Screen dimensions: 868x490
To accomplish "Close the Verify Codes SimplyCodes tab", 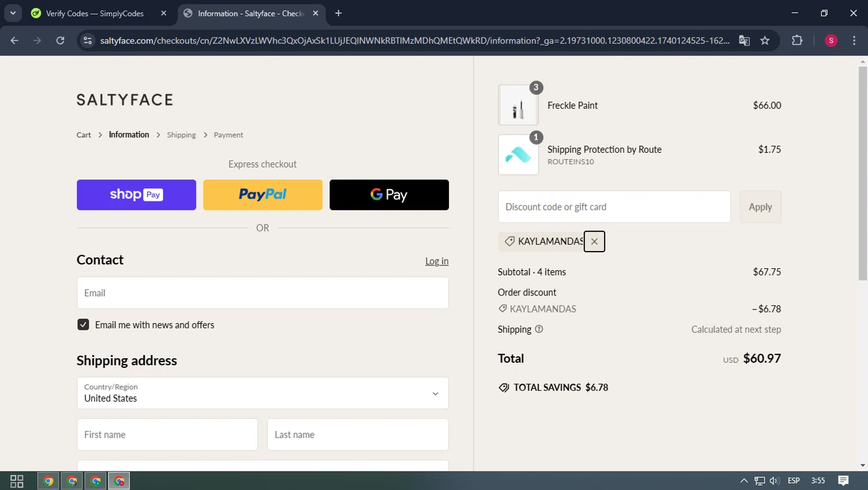I will (x=164, y=13).
